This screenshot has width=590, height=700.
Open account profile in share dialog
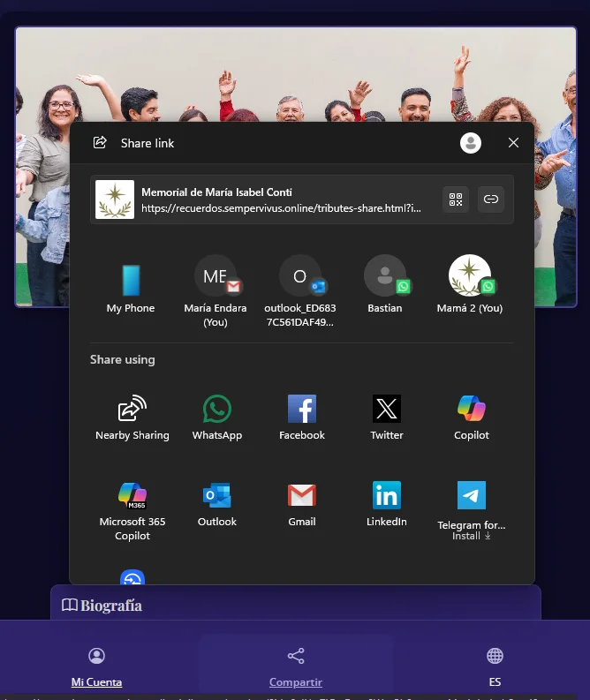pos(471,143)
